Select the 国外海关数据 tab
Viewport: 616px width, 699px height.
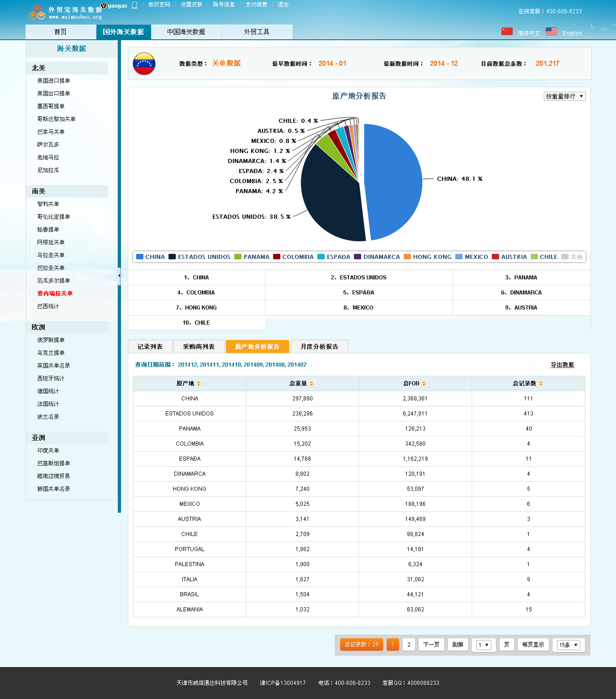click(123, 32)
